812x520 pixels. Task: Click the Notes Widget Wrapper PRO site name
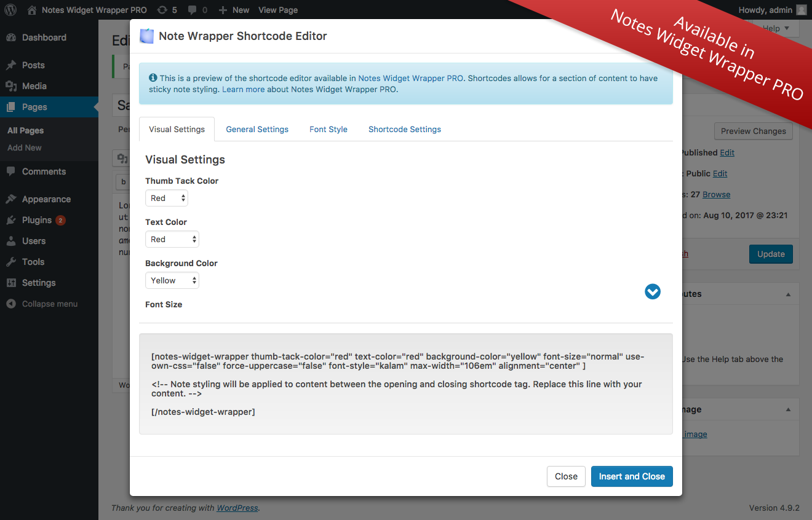pos(94,10)
